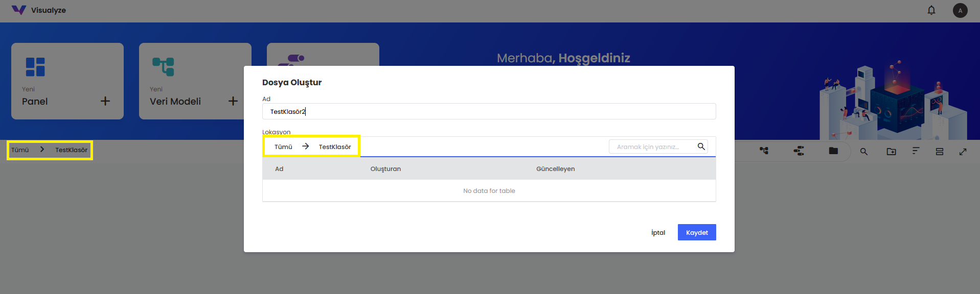The width and height of the screenshot is (980, 294).
Task: Click Tümü in the dialog location breadcrumb
Action: pos(283,147)
